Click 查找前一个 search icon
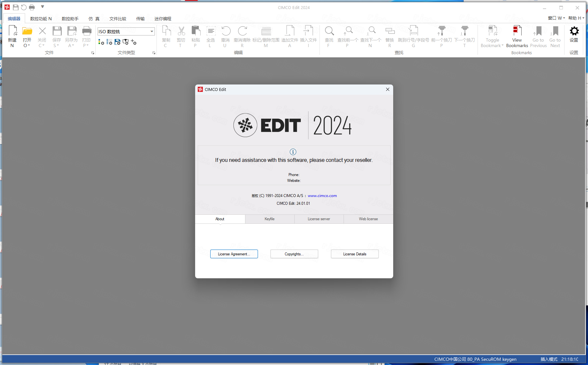Screen dimensions: 588x365 [x=348, y=31]
